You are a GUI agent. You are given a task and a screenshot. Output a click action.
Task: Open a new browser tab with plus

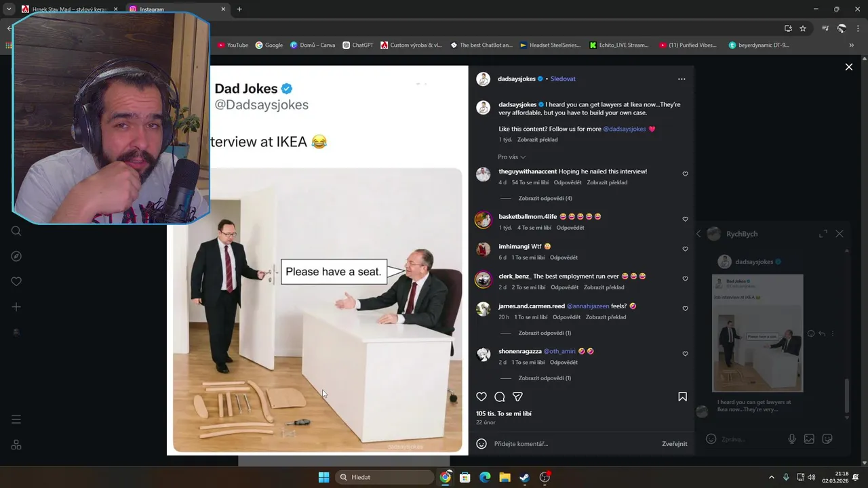pos(239,9)
